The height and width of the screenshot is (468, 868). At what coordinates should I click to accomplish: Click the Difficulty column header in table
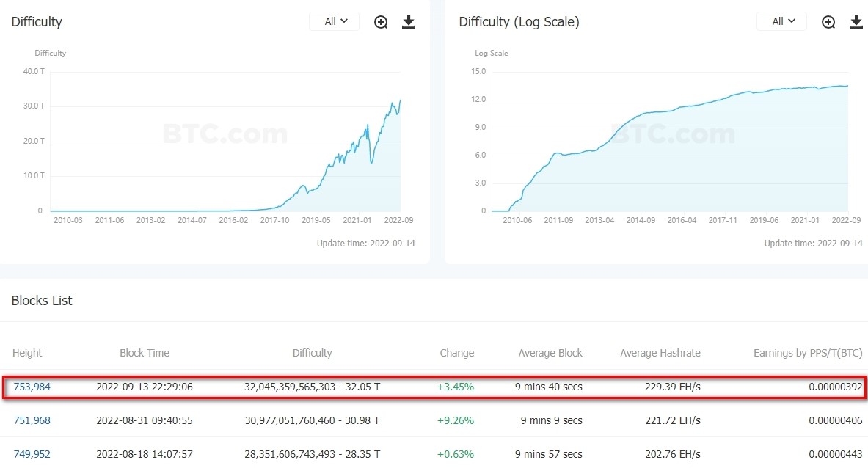[x=312, y=353]
